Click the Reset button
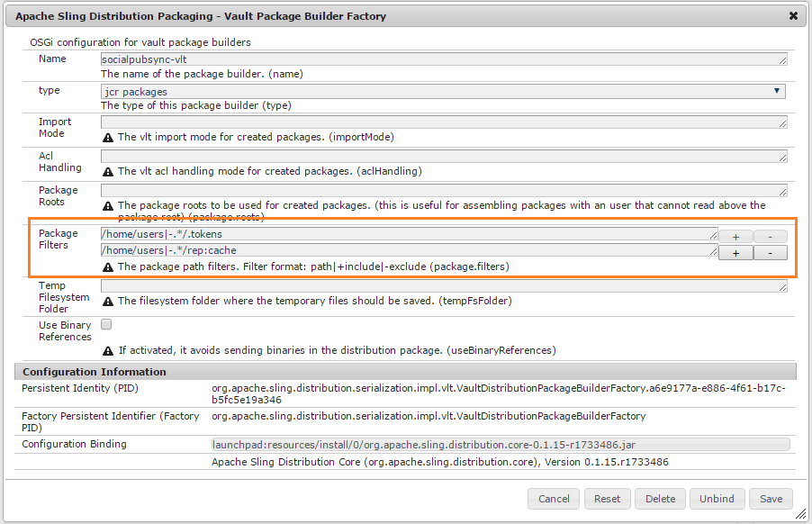812x524 pixels. (x=607, y=499)
